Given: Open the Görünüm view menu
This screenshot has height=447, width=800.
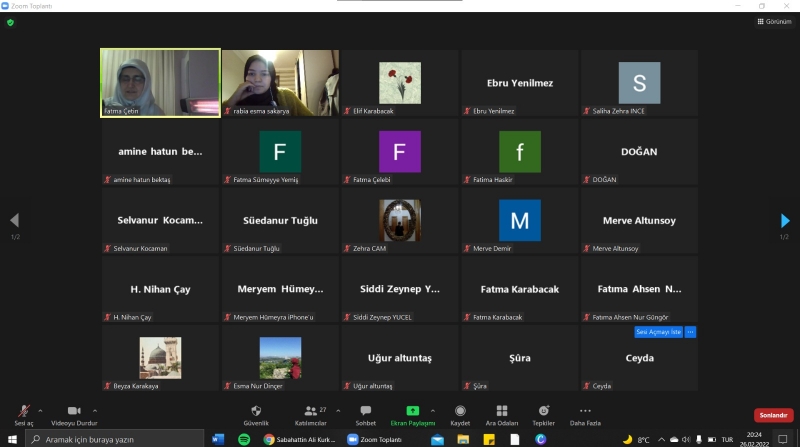Looking at the screenshot, I should point(775,21).
